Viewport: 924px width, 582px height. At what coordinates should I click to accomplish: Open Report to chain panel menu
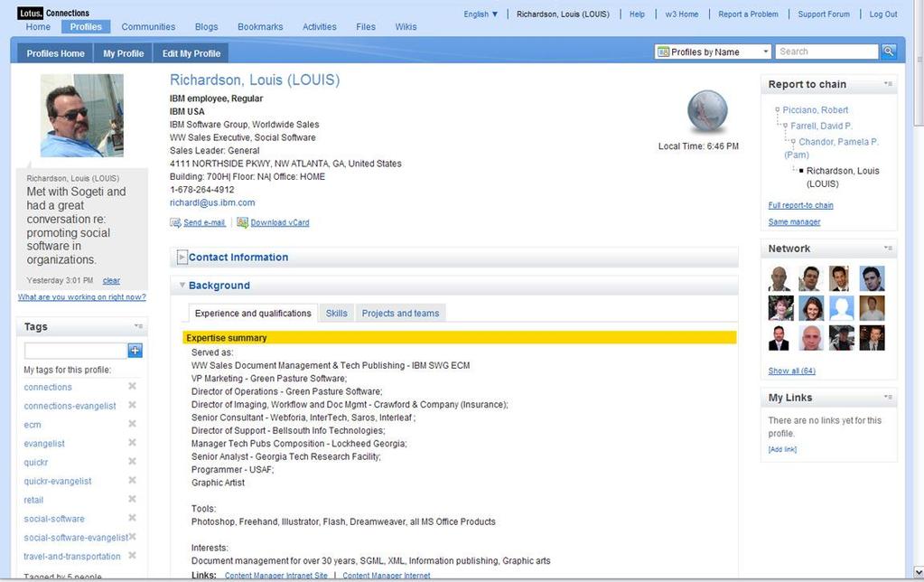click(888, 84)
